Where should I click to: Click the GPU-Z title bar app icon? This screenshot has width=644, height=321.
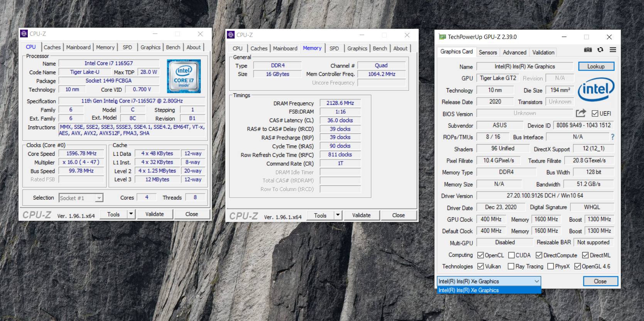click(442, 37)
